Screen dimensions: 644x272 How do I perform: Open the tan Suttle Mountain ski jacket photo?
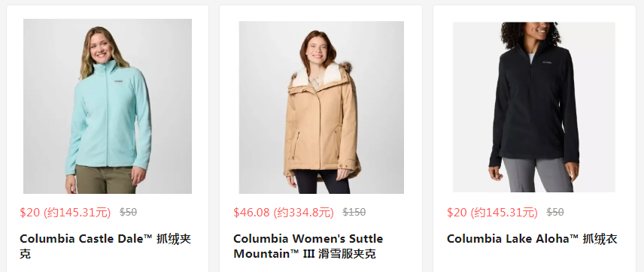[321, 107]
